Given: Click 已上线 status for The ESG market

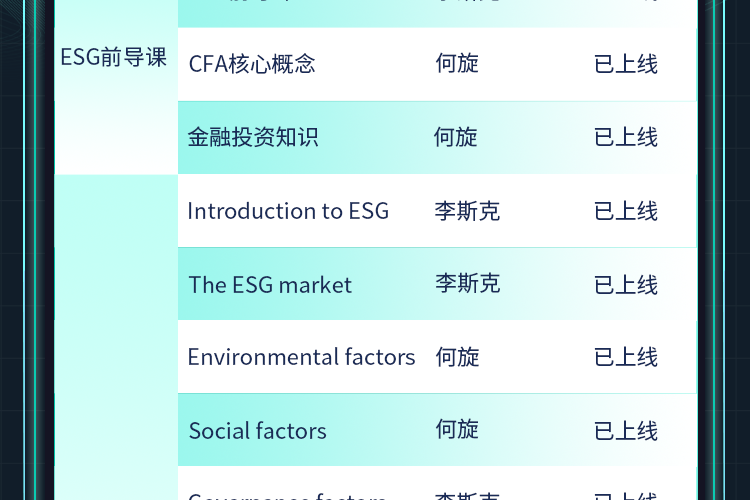Looking at the screenshot, I should 626,285.
